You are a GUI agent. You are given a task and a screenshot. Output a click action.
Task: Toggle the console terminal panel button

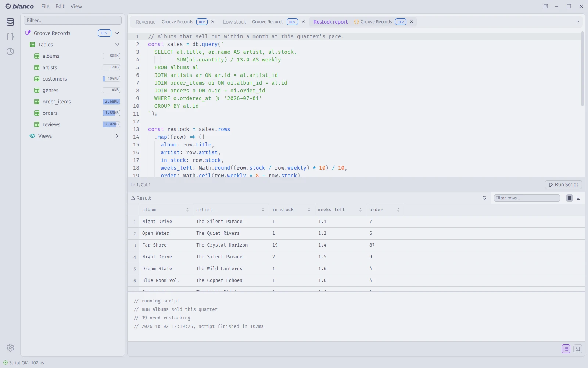coord(578,349)
